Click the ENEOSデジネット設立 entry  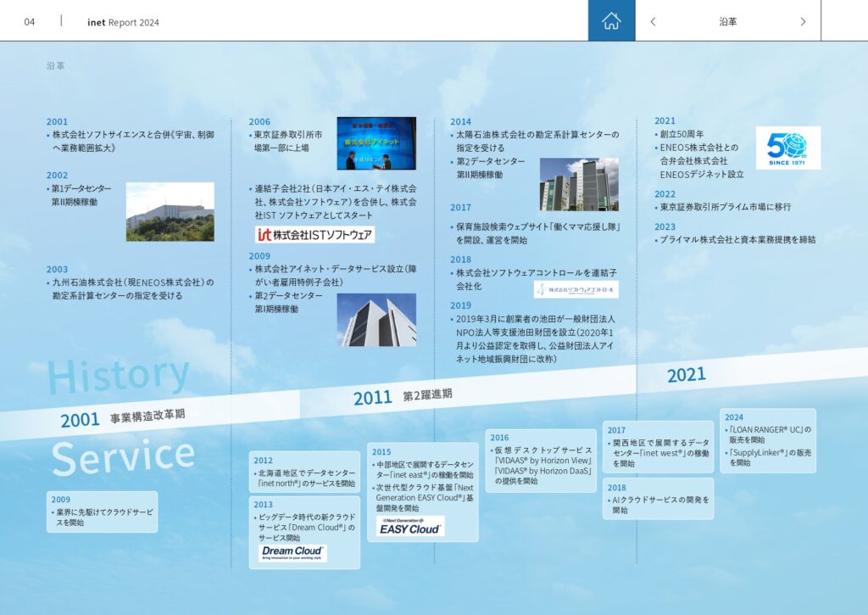pos(699,160)
